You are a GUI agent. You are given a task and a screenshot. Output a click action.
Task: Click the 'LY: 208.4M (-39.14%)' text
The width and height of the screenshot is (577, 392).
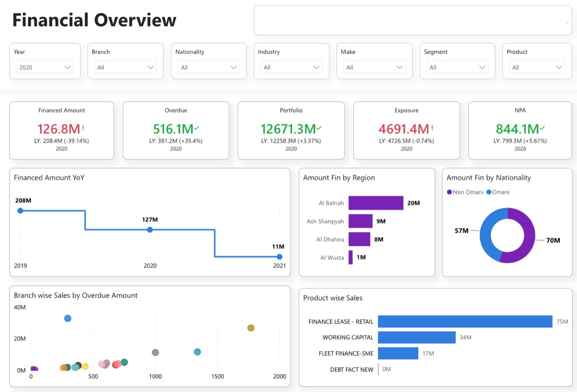point(62,141)
